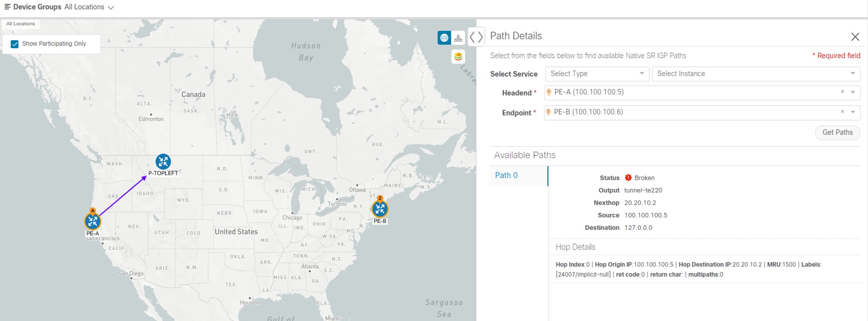This screenshot has height=321, width=868.
Task: Close the Path Details panel
Action: (855, 37)
